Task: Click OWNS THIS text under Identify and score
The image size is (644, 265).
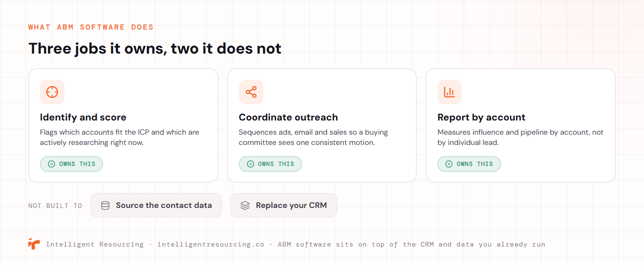Action: 77,164
